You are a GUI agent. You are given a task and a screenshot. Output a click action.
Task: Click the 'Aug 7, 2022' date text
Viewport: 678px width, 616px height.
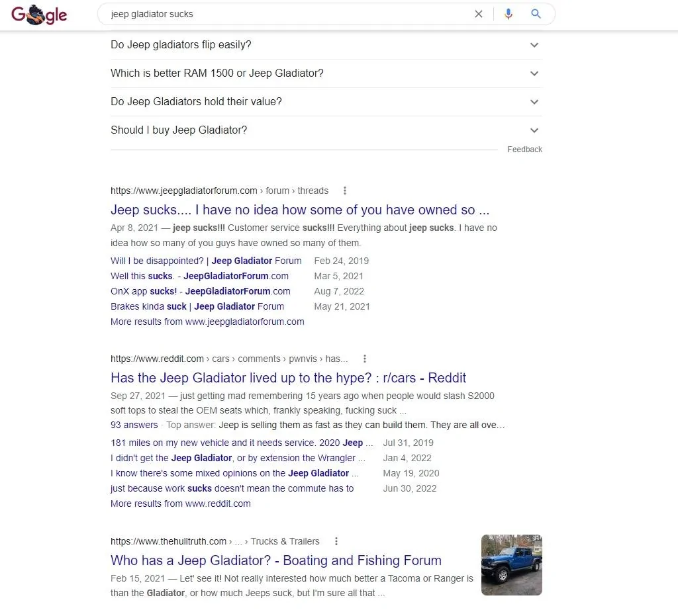pyautogui.click(x=339, y=291)
